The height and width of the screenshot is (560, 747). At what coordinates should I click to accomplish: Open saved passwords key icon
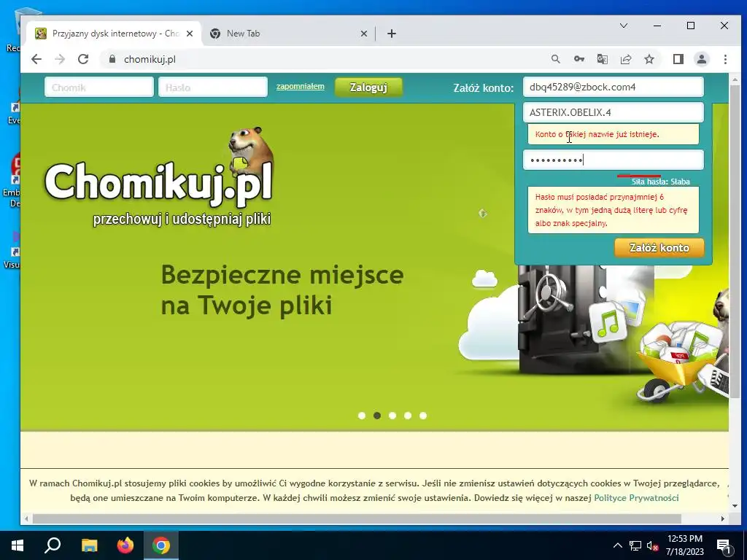pyautogui.click(x=578, y=59)
